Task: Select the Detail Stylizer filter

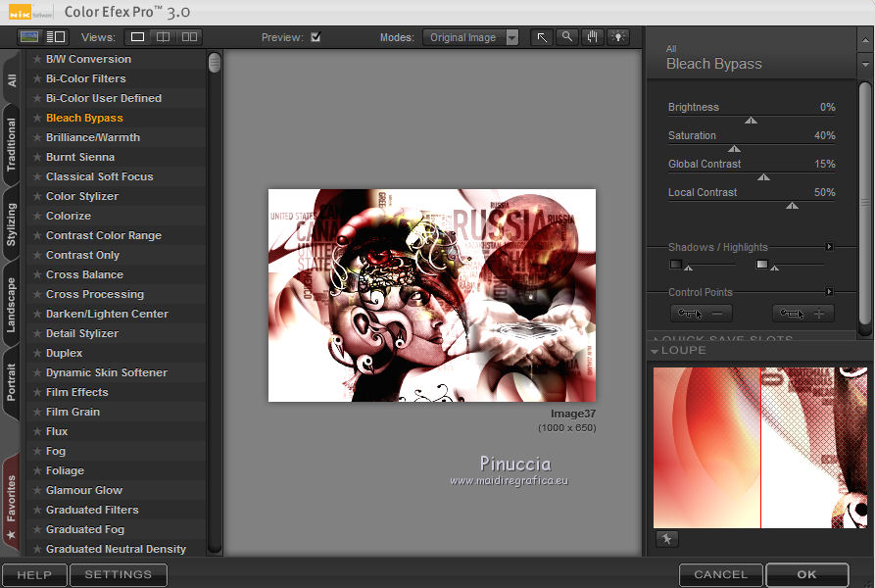Action: click(117, 333)
